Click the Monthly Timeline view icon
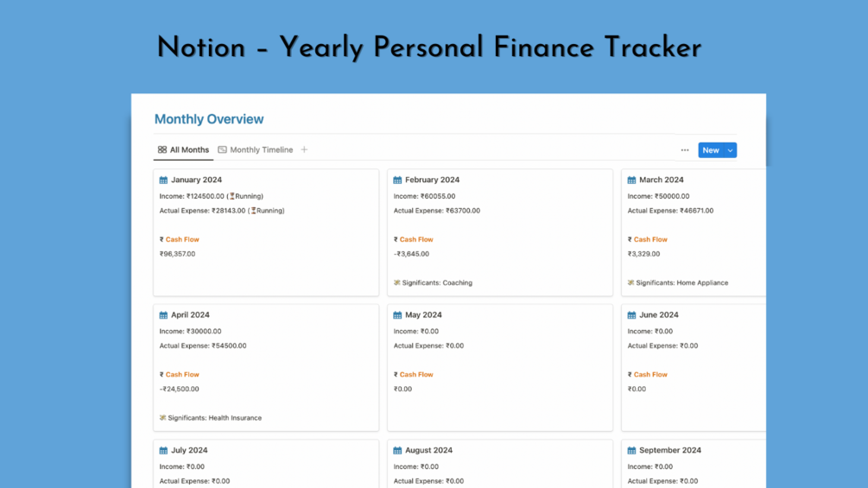Viewport: 868px width, 488px height. [222, 150]
